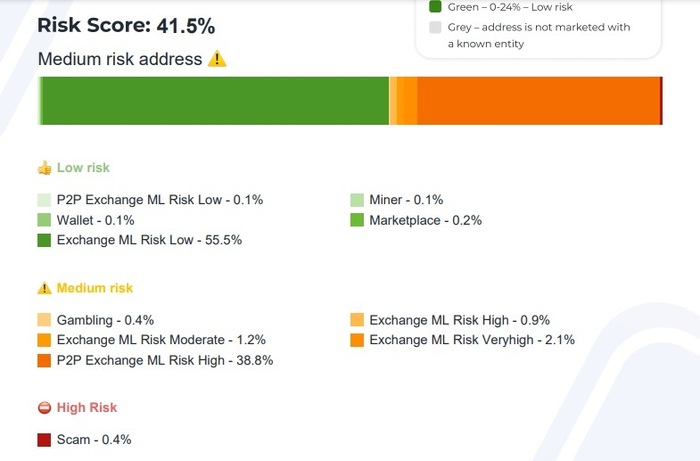Select the Marketplace green swatch
Image resolution: width=700 pixels, height=461 pixels.
[x=357, y=220]
